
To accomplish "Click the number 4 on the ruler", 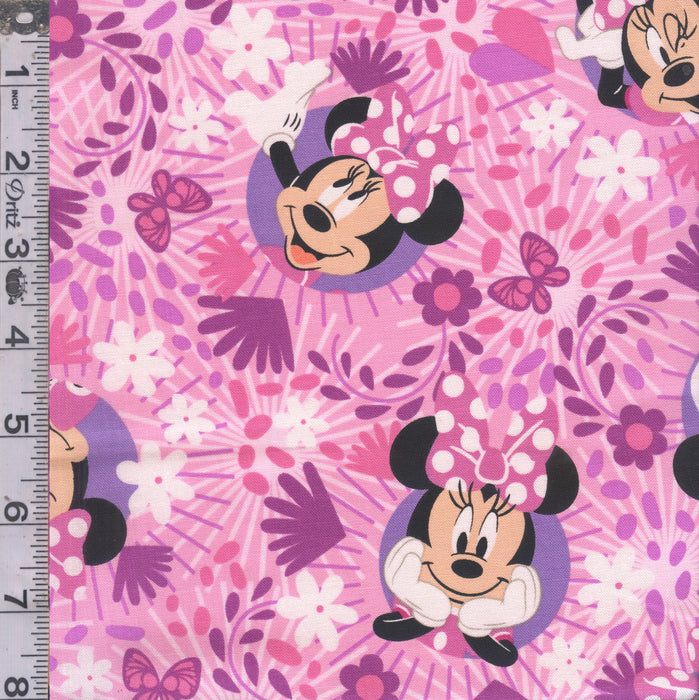I will (17, 336).
